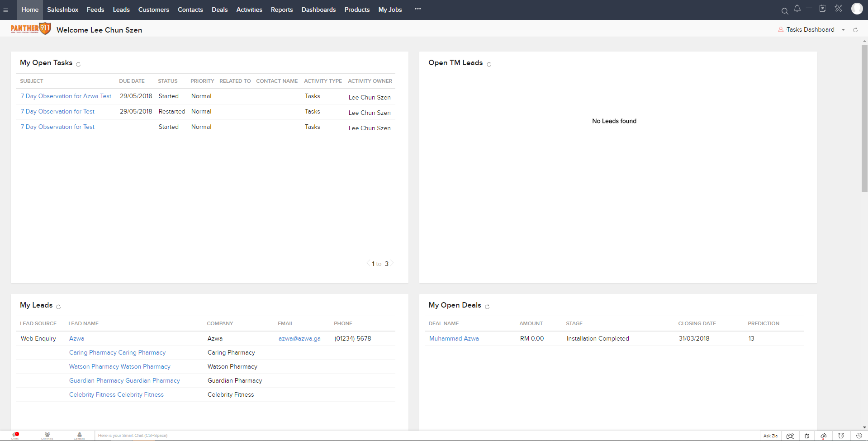Switch to the Deals tab

click(219, 9)
